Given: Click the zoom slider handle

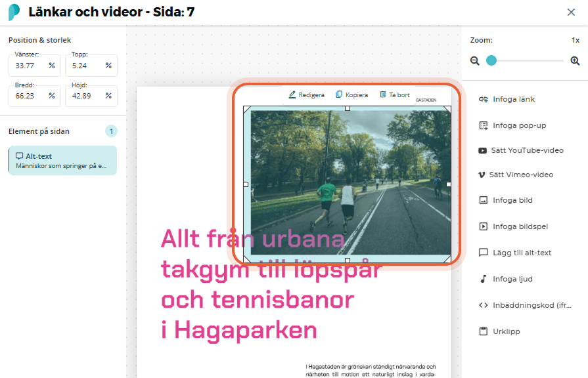Looking at the screenshot, I should (491, 60).
